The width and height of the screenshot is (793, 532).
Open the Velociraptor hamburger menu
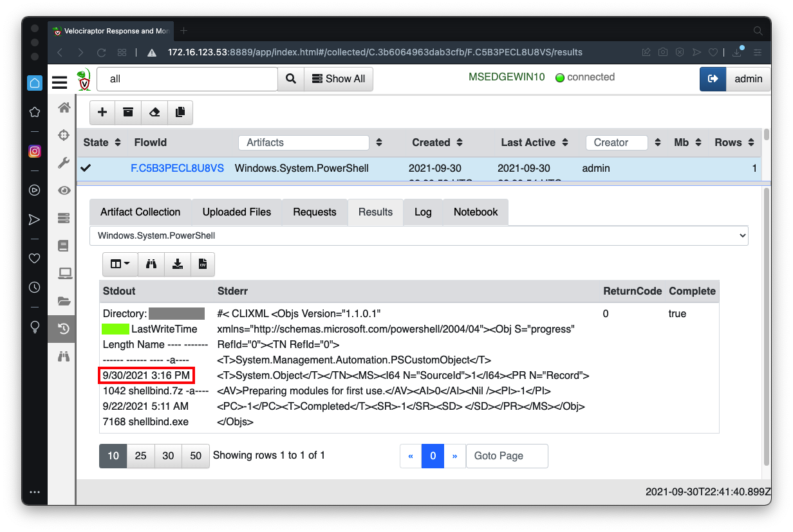point(60,82)
